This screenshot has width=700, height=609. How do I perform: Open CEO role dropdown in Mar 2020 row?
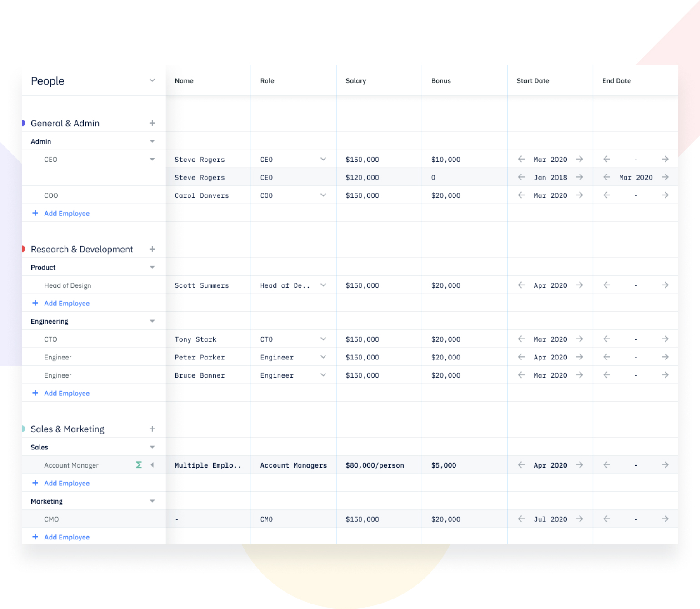(323, 159)
